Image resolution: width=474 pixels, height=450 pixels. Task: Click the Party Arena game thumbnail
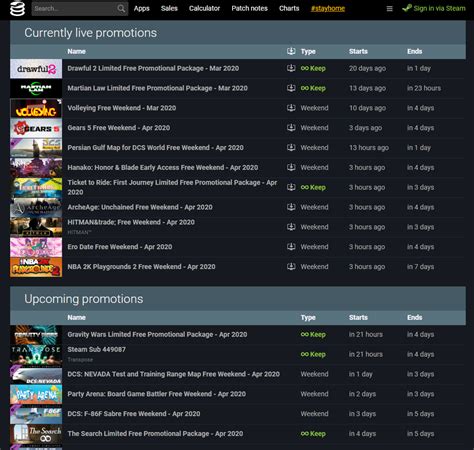click(x=36, y=394)
